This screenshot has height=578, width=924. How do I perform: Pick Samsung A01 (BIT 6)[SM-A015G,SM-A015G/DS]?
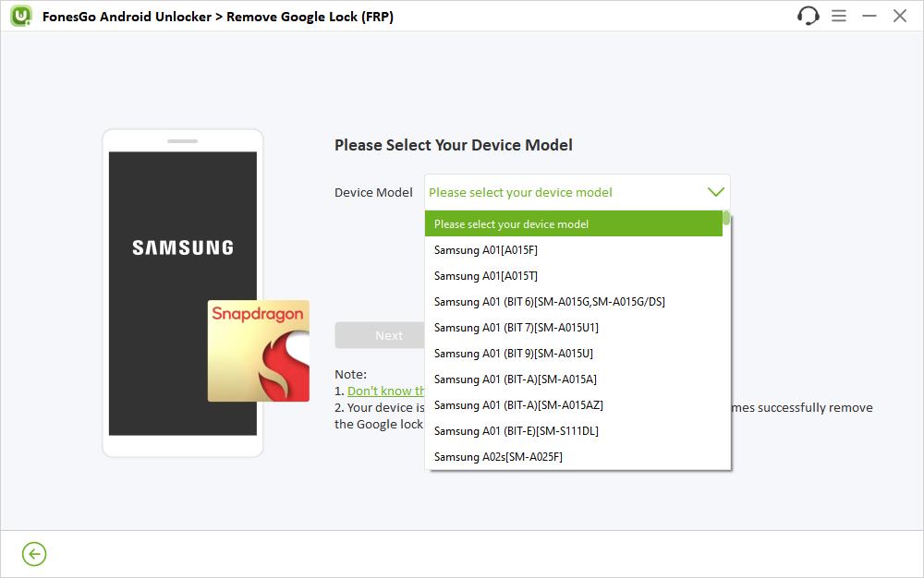coord(574,302)
